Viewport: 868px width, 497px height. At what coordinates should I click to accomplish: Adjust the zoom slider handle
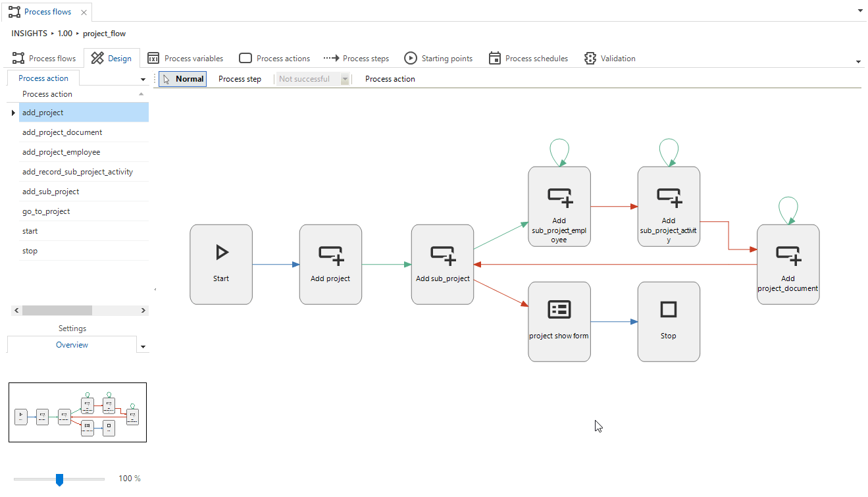pyautogui.click(x=59, y=479)
